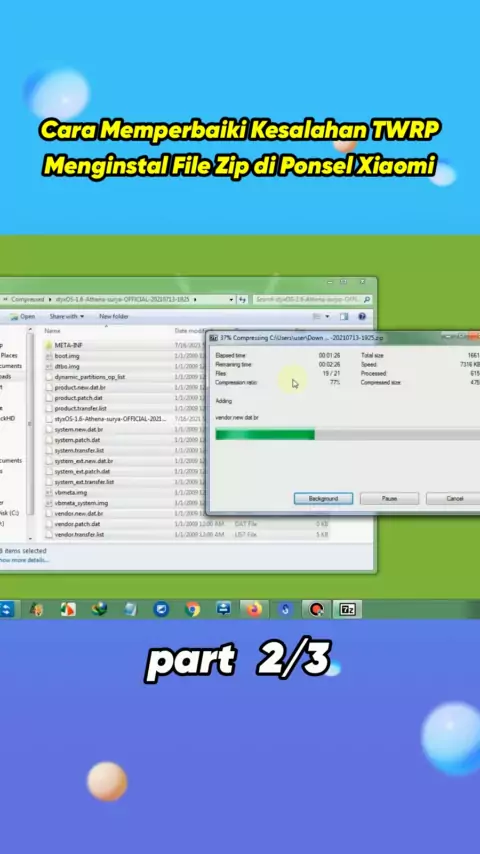The image size is (480, 854).
Task: Open the change view options dropdown
Action: (327, 316)
